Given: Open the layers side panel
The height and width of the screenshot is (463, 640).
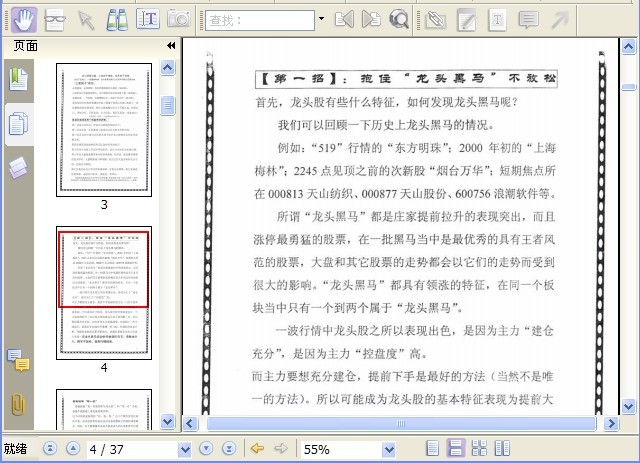Looking at the screenshot, I should click(18, 168).
